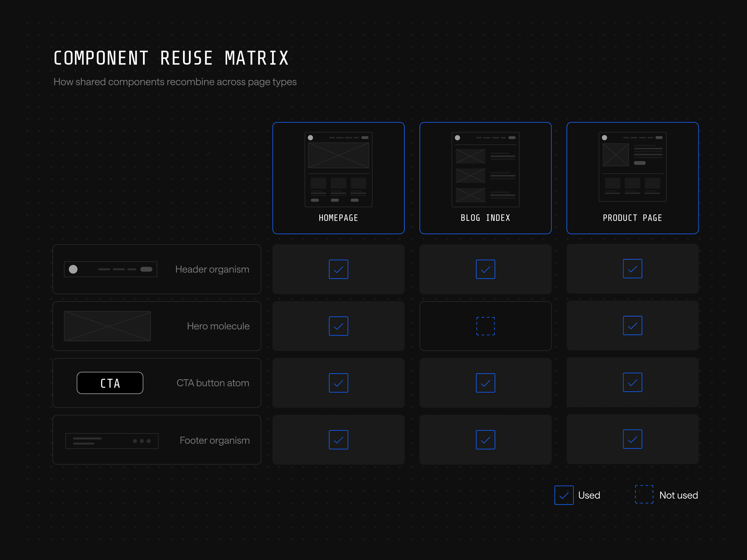Toggle Header organism checkbox for Product Page

(x=632, y=269)
